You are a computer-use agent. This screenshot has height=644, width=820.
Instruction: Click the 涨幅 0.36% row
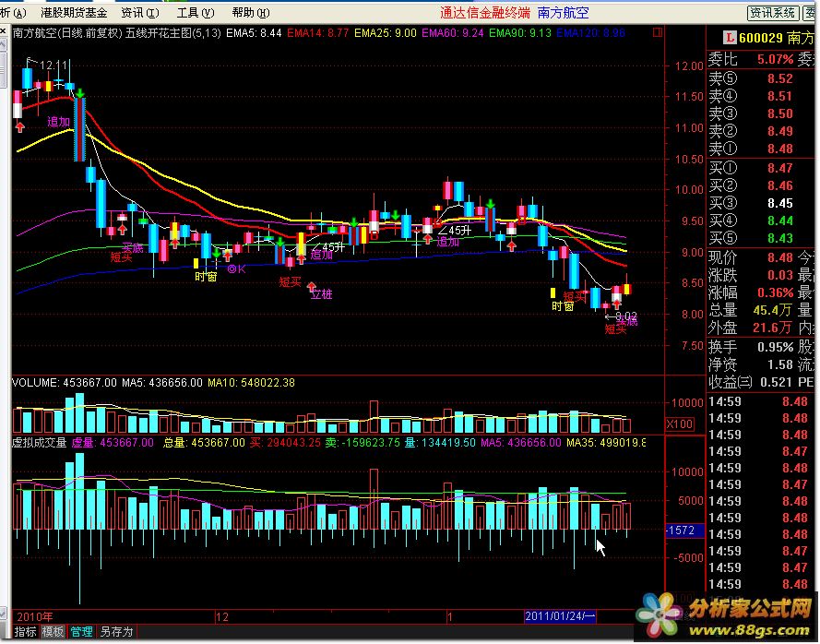click(x=751, y=293)
